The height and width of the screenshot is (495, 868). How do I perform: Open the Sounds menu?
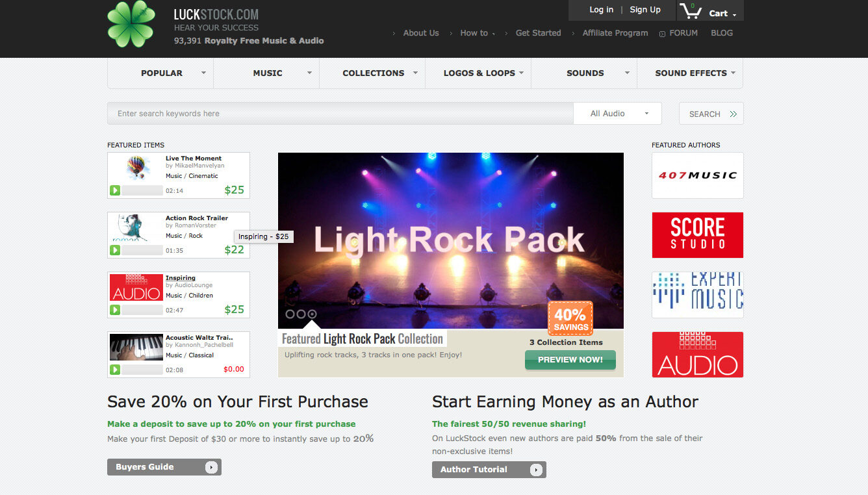585,73
